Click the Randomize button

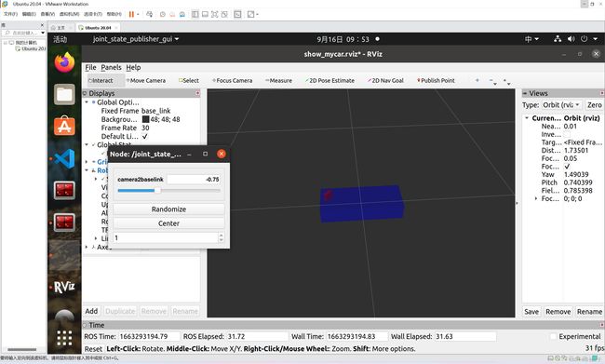(x=168, y=209)
